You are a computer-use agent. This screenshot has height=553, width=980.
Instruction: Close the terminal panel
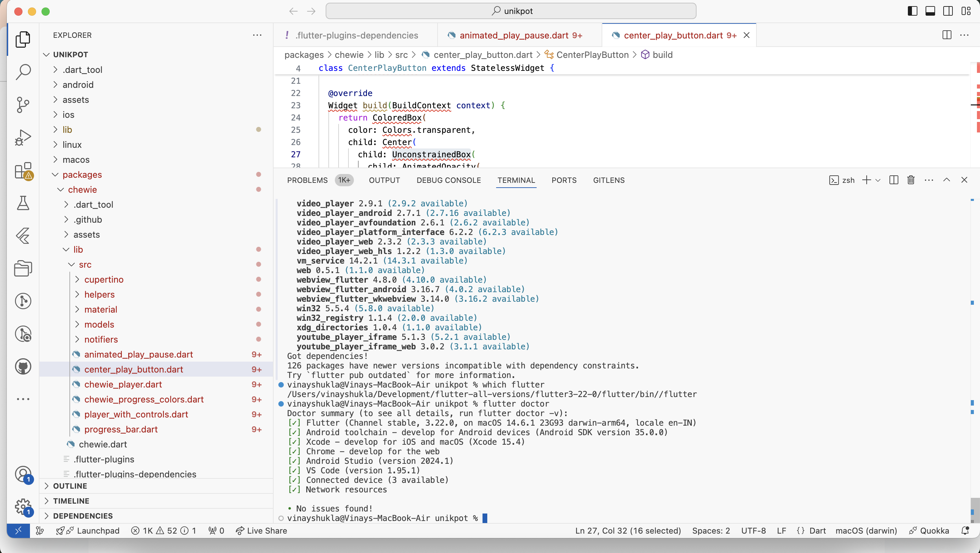coord(964,180)
